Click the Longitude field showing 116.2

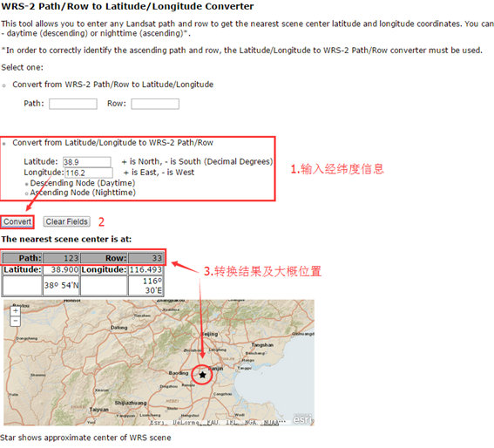(89, 173)
